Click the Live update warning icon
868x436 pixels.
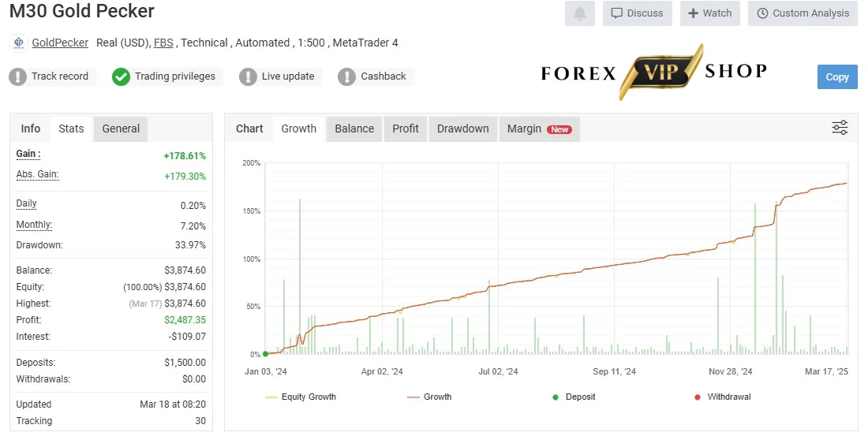(x=248, y=76)
